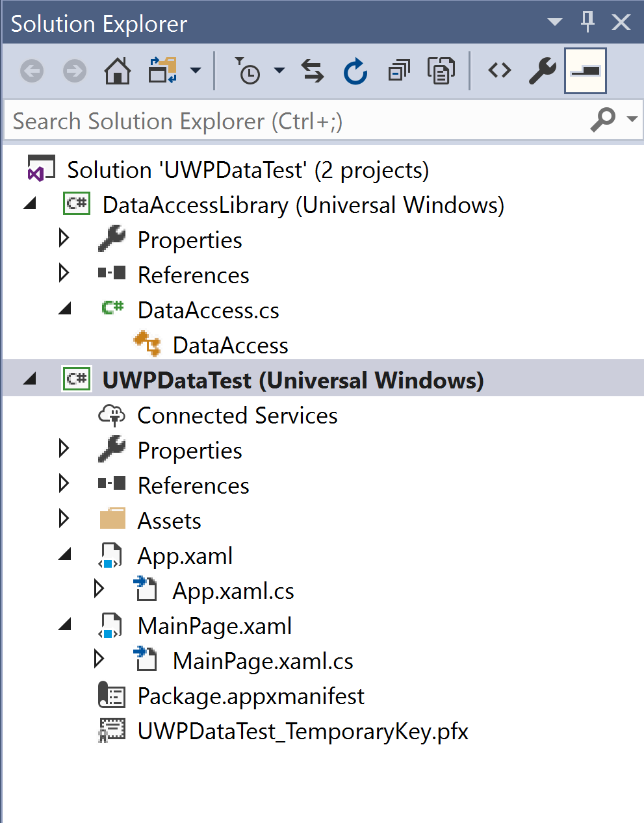The width and height of the screenshot is (644, 823).
Task: Select the Sync with Active Document icon
Action: click(313, 71)
